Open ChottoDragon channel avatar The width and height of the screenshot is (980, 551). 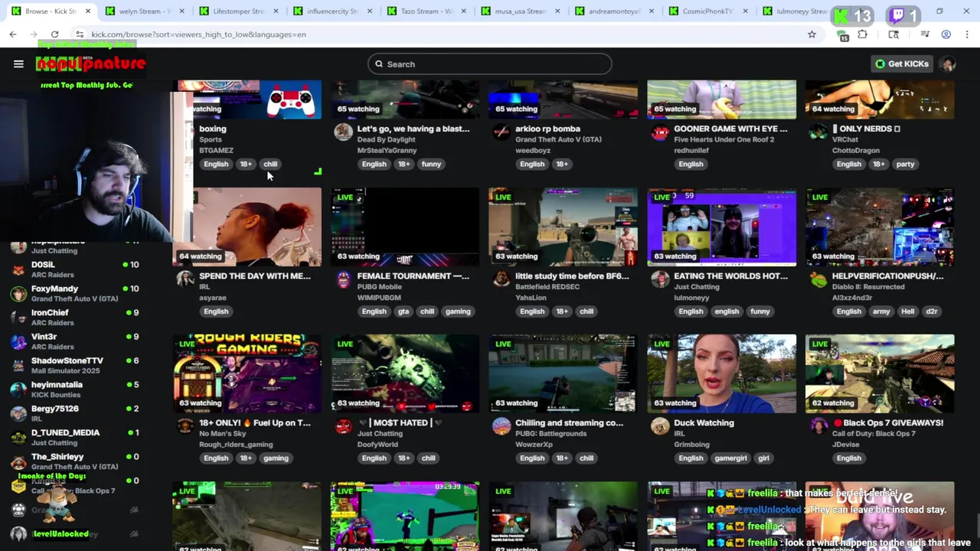point(818,132)
